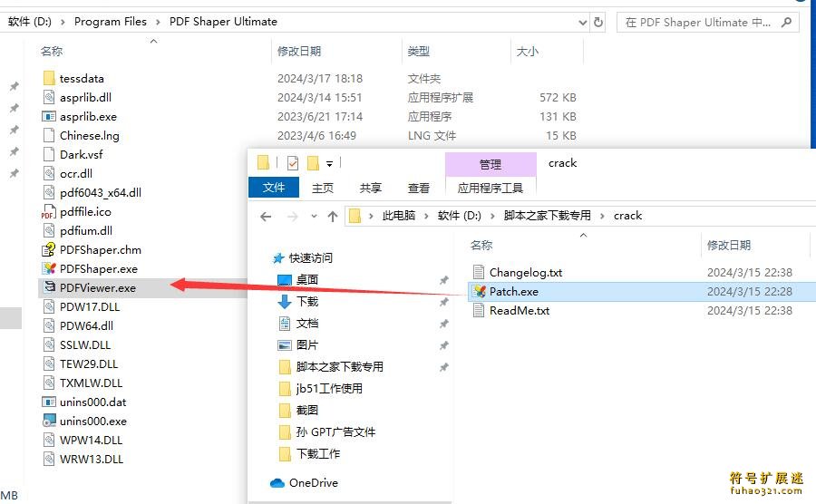Viewport: 816px width, 504px height.
Task: Go up one folder level in crack window
Action: 333,217
